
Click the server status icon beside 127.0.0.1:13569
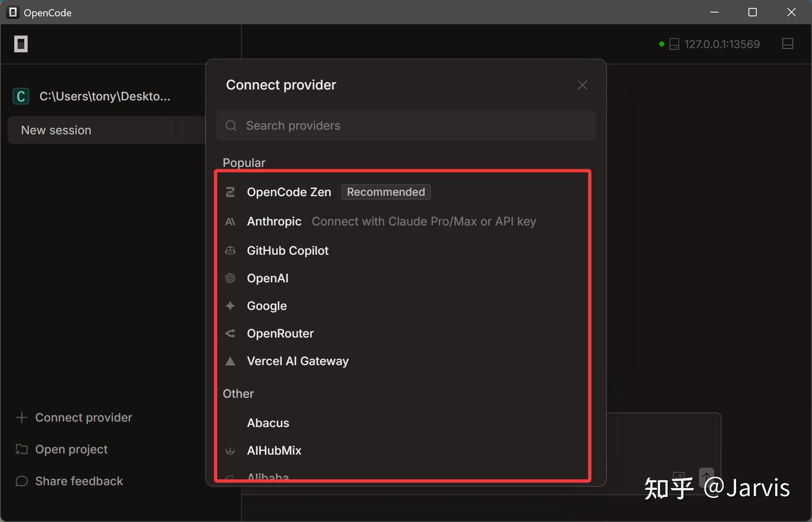pyautogui.click(x=674, y=44)
